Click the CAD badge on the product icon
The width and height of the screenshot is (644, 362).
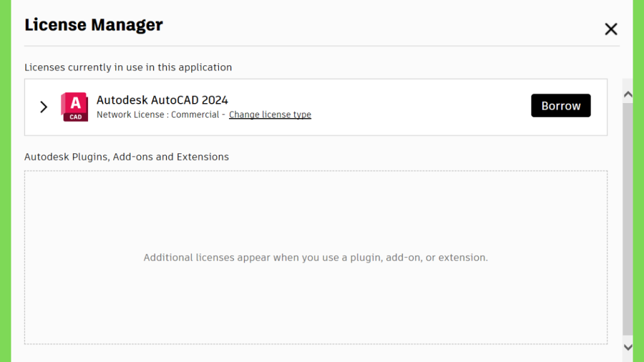(x=75, y=117)
